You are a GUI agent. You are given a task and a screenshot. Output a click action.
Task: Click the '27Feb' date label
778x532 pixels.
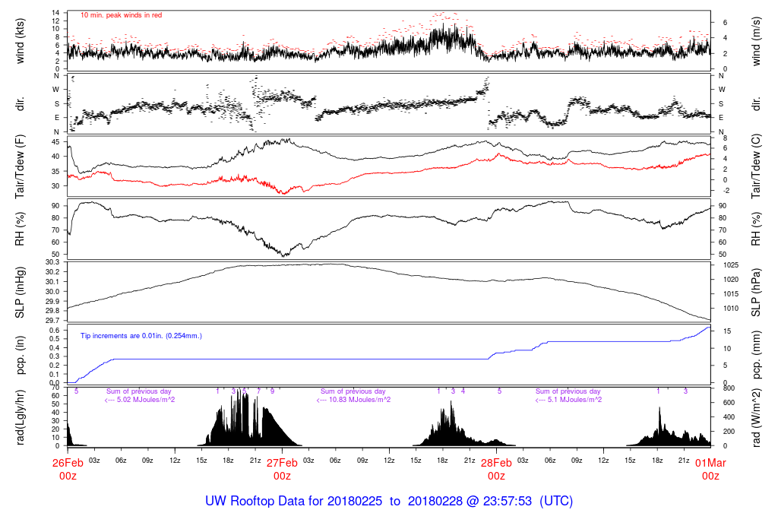click(282, 463)
